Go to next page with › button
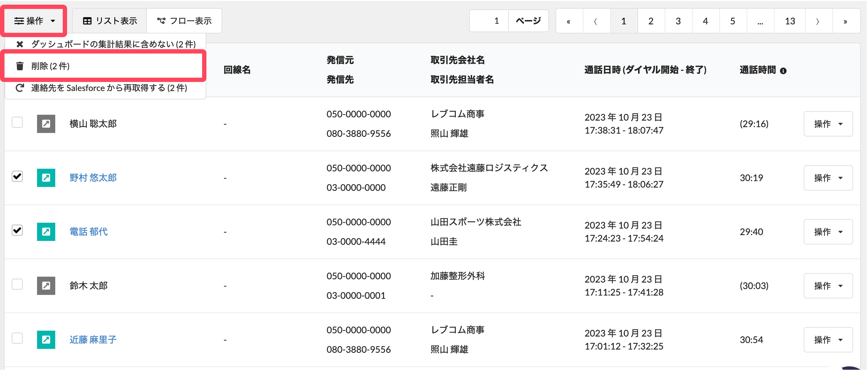The image size is (868, 370). coord(819,21)
